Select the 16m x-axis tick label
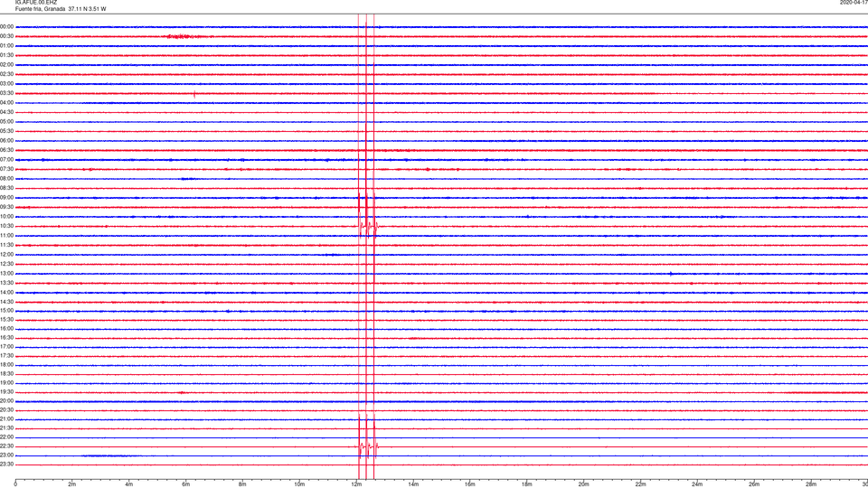868x488 pixels. [x=470, y=484]
